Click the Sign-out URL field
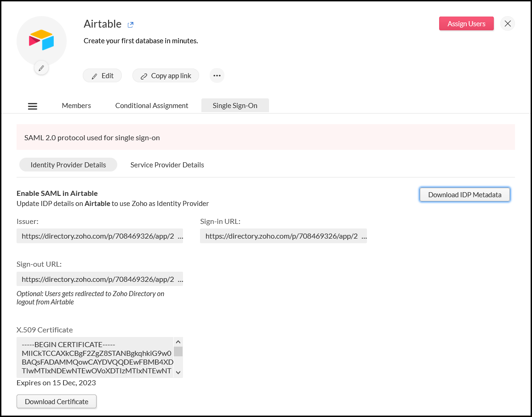The height and width of the screenshot is (417, 532). (x=100, y=279)
